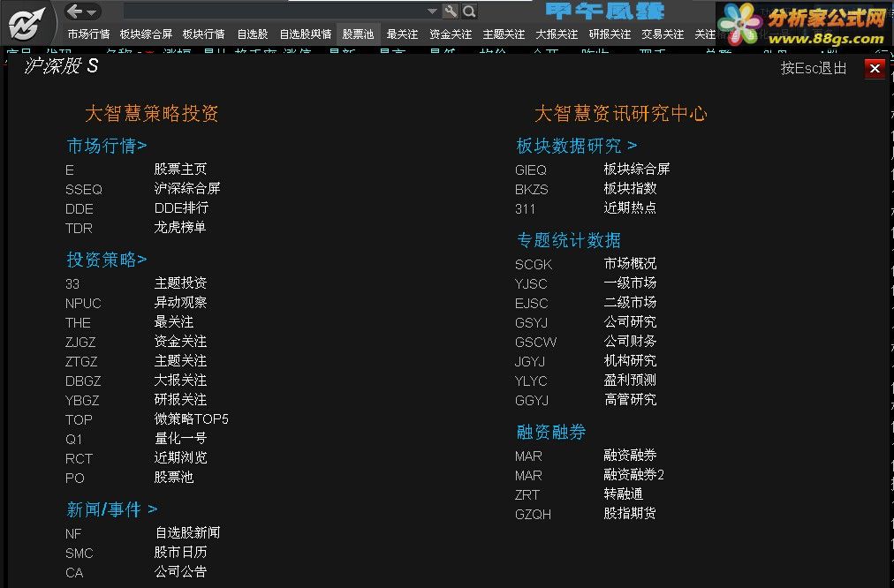Open the 主题关注 top menu tab
This screenshot has height=588, width=894.
tap(504, 34)
